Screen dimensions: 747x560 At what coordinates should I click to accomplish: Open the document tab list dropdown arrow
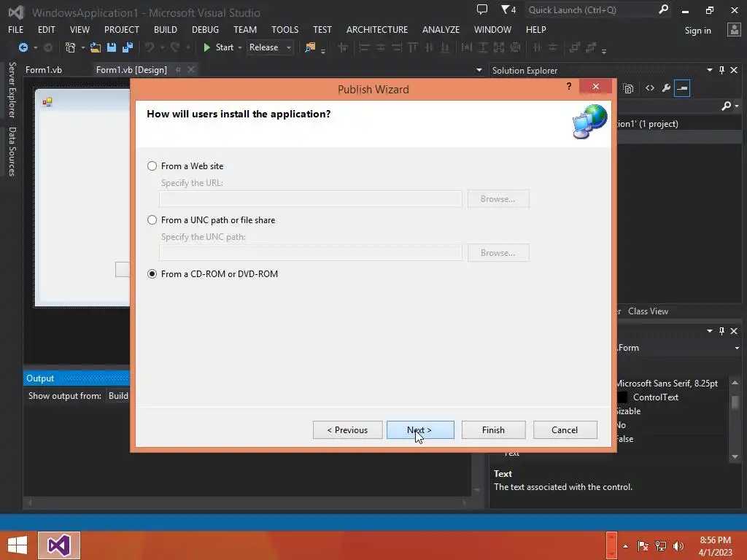point(479,70)
